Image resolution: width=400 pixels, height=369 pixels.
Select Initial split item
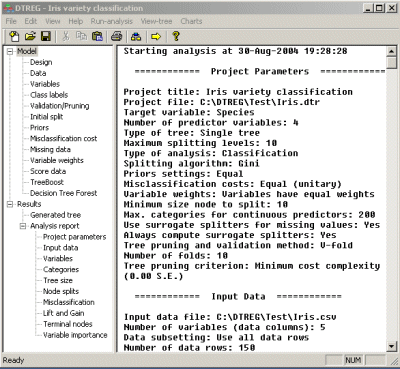pyautogui.click(x=47, y=117)
